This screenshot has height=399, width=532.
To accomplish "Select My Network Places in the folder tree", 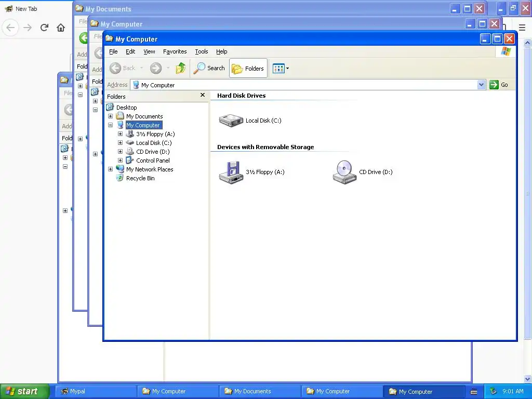I will click(x=150, y=169).
